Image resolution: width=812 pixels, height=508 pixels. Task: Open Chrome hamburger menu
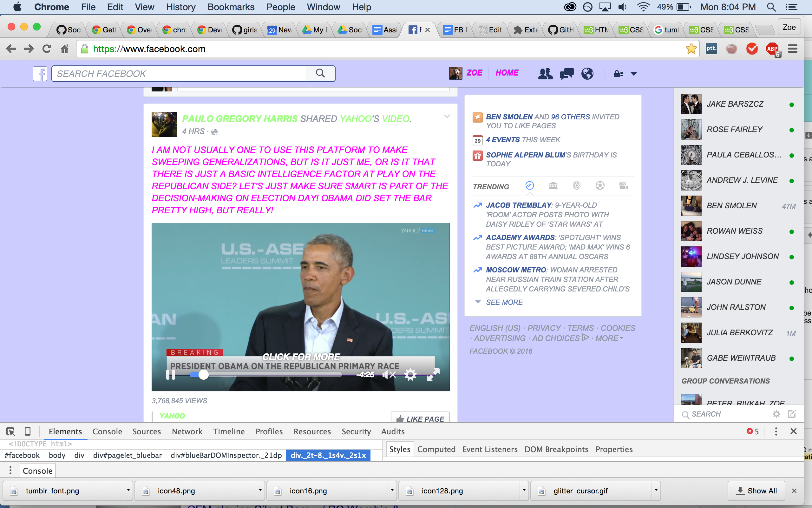click(x=793, y=49)
